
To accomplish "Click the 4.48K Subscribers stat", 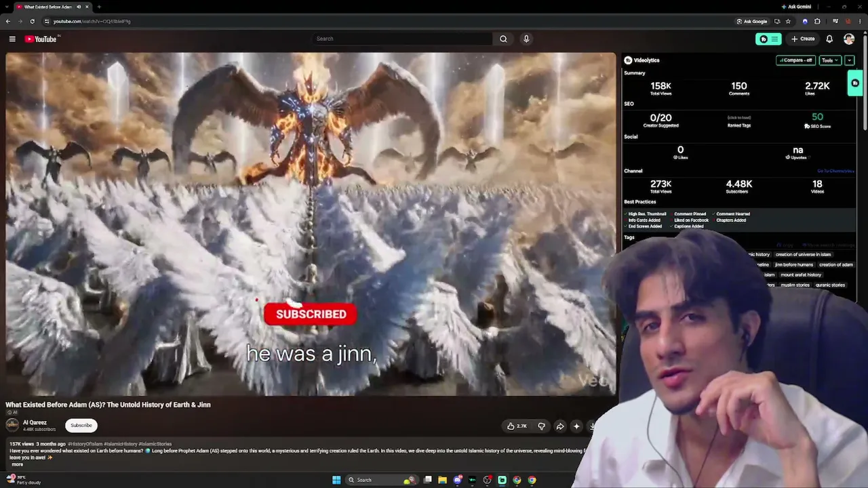I will 738,186.
